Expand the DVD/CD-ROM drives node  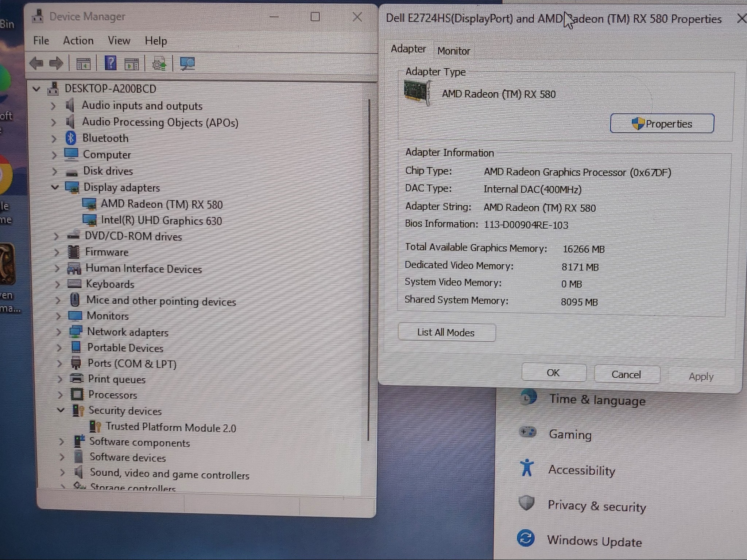[x=56, y=236]
